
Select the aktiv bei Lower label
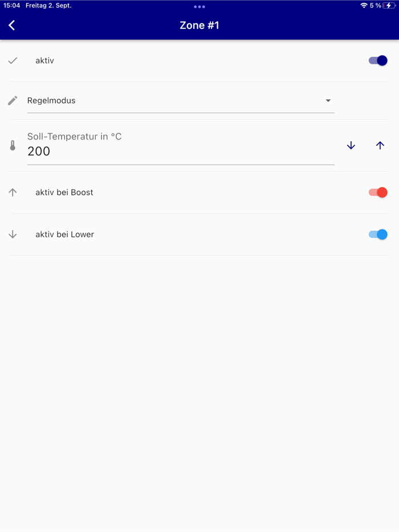coord(64,235)
